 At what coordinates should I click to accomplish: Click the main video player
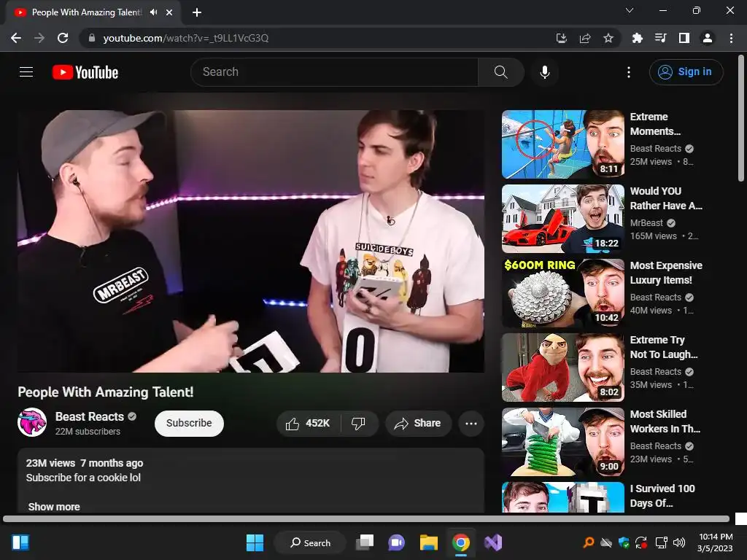point(251,241)
